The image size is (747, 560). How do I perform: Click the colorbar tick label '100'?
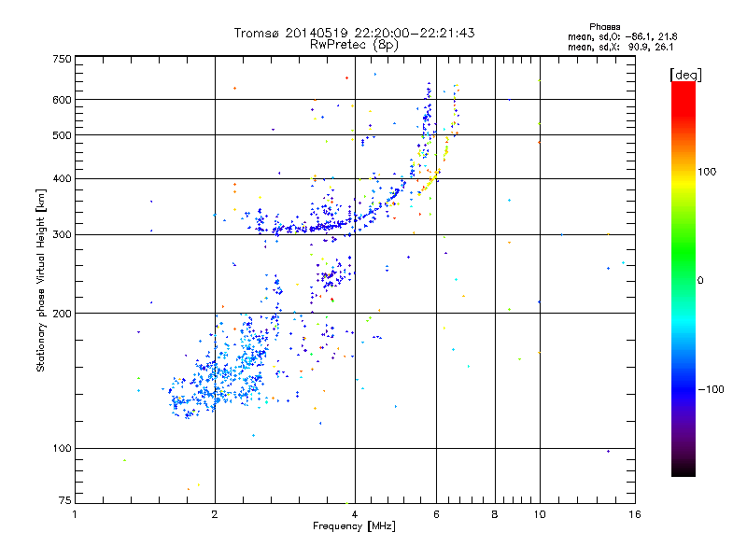coord(707,172)
